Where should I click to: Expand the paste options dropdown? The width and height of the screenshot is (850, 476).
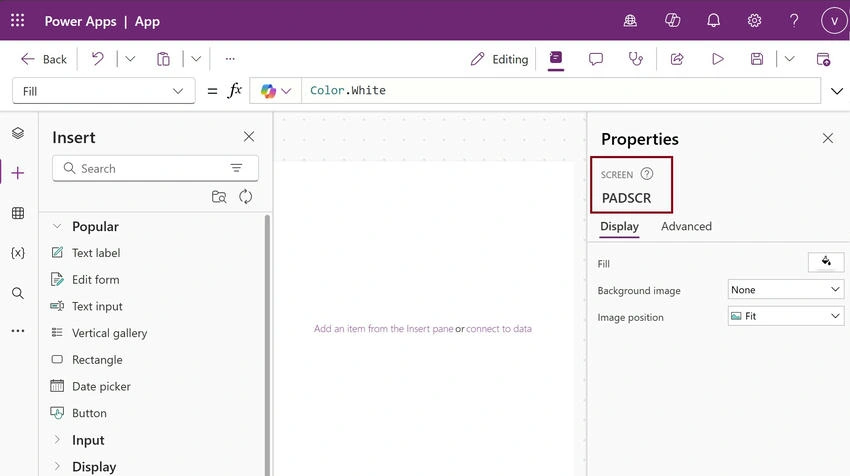pos(196,59)
